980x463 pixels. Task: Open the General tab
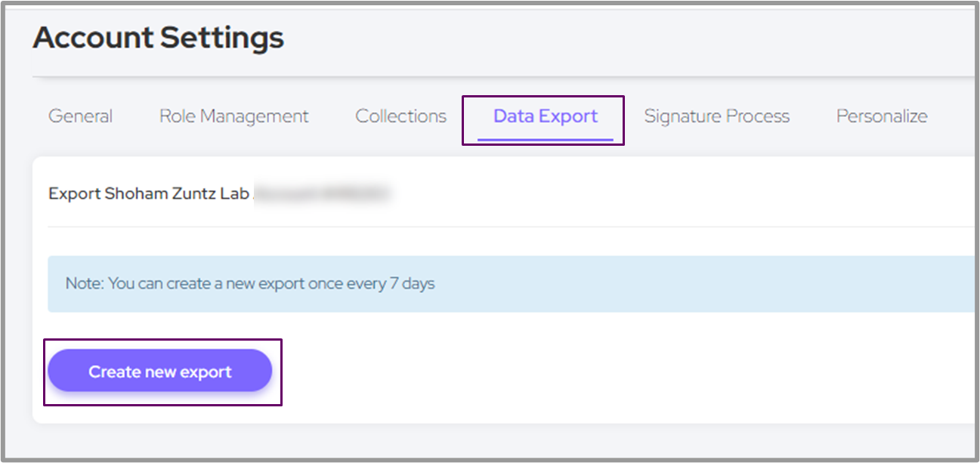tap(80, 116)
